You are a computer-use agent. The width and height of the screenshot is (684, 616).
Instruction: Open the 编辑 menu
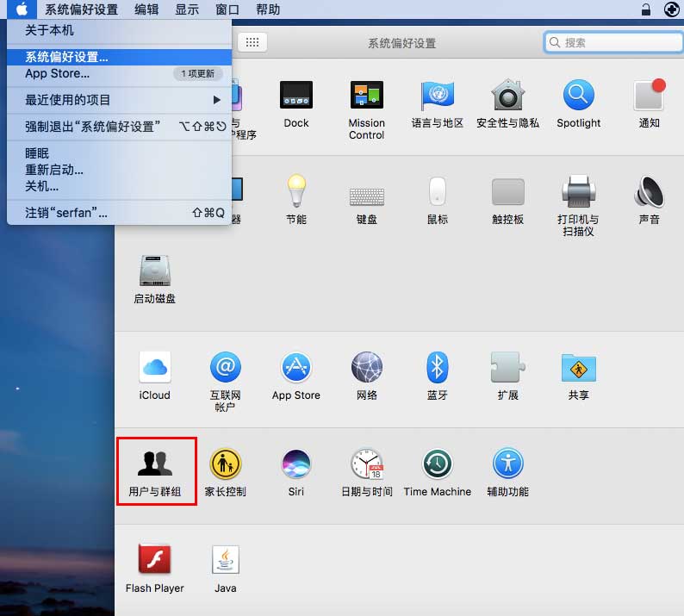pyautogui.click(x=146, y=9)
